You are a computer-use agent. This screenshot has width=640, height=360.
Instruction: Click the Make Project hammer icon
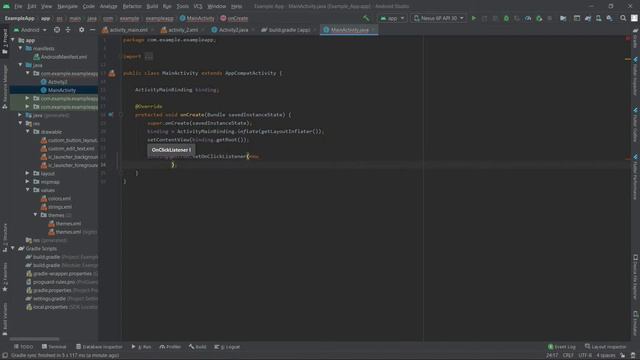(366, 18)
